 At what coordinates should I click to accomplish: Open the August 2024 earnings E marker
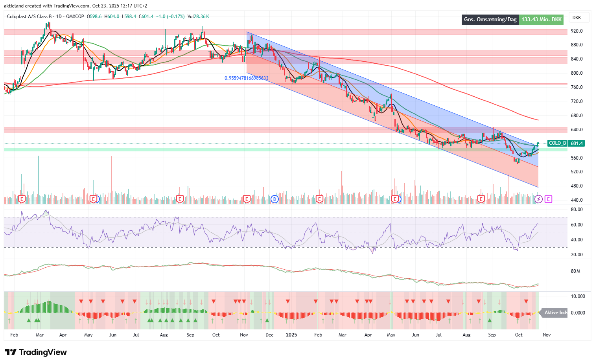180,199
